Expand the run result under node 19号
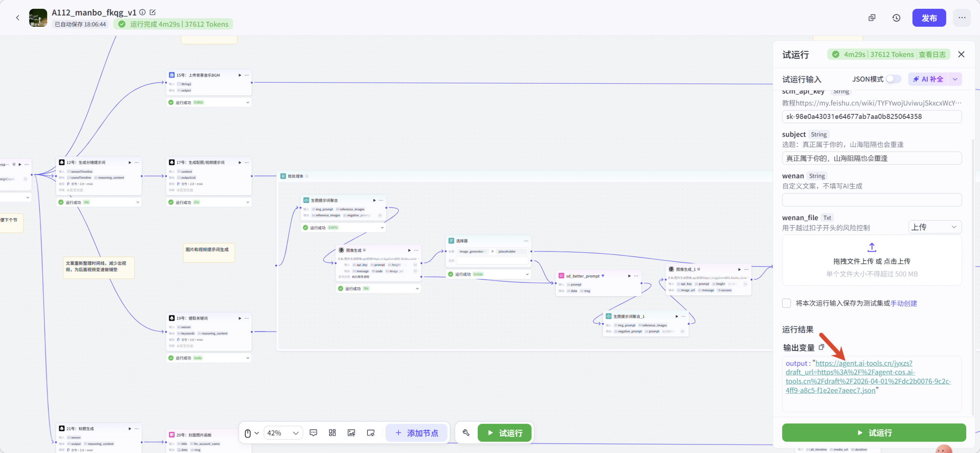Image resolution: width=980 pixels, height=453 pixels. tap(248, 358)
